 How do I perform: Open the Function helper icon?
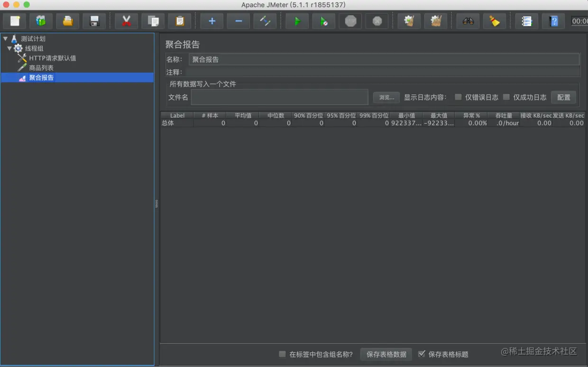coord(527,21)
